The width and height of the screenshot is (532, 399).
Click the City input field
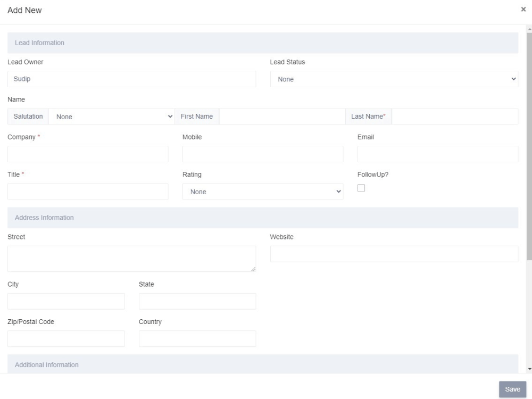(66, 301)
